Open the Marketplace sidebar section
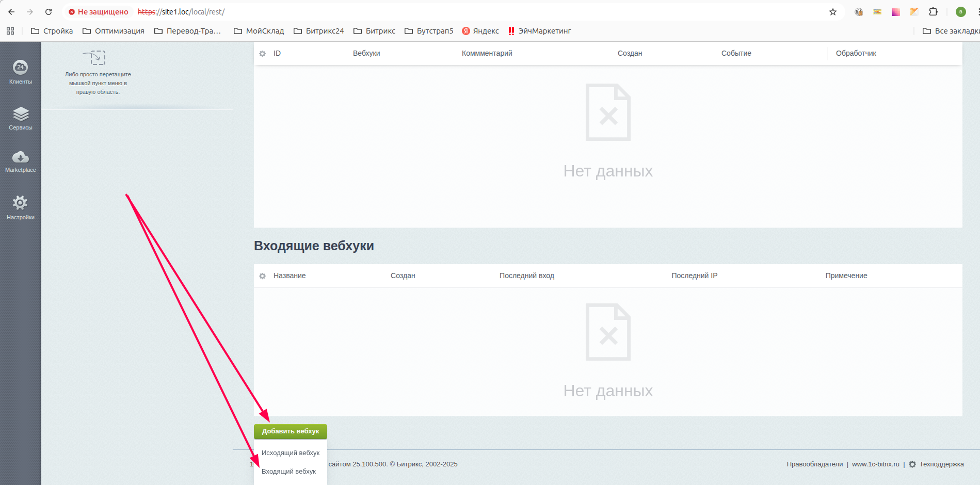Image resolution: width=980 pixels, height=485 pixels. point(21,161)
